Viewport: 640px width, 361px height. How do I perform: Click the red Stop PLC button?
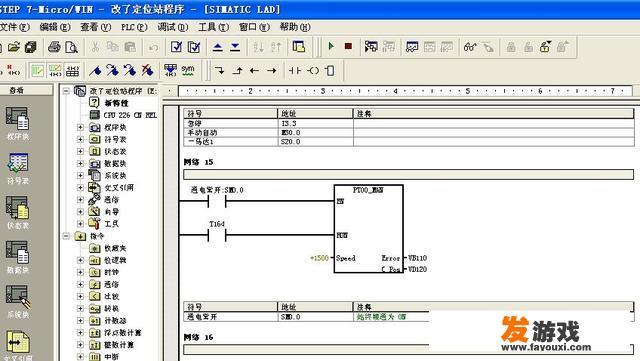coord(348,47)
